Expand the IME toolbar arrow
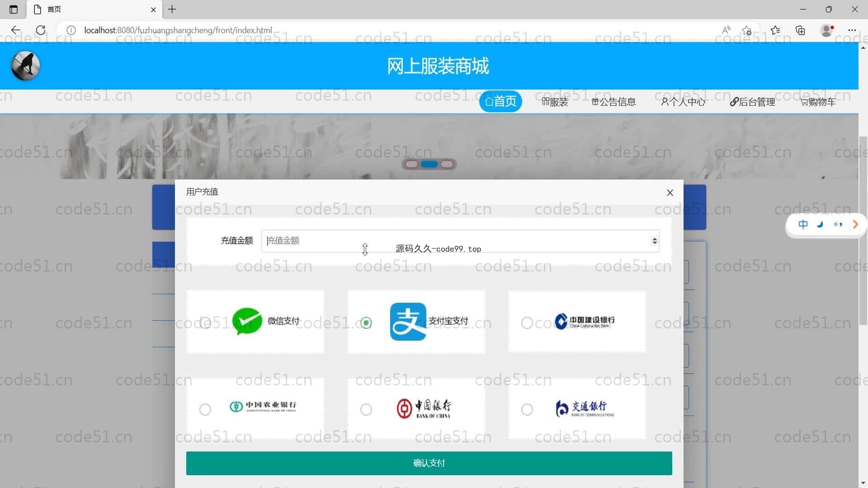Screen dimensions: 868x488 click(x=855, y=225)
